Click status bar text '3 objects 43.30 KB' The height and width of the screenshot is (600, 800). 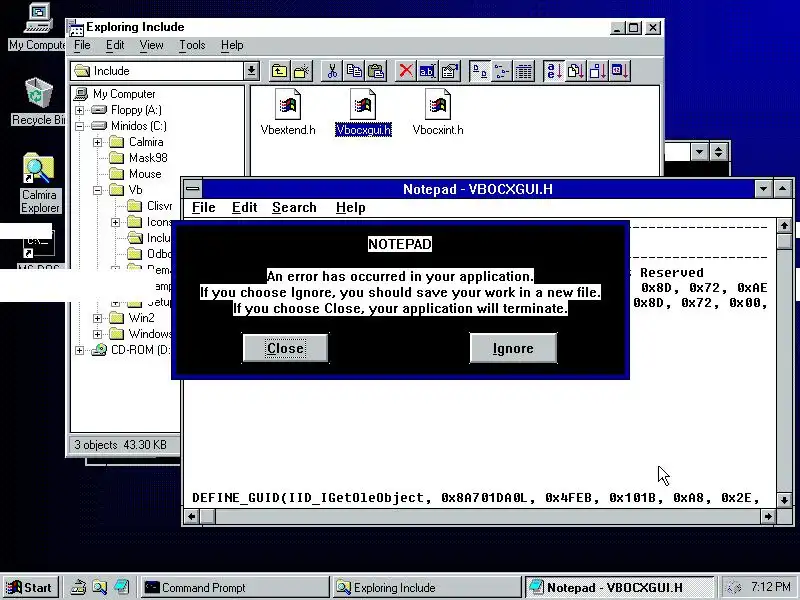pos(120,445)
